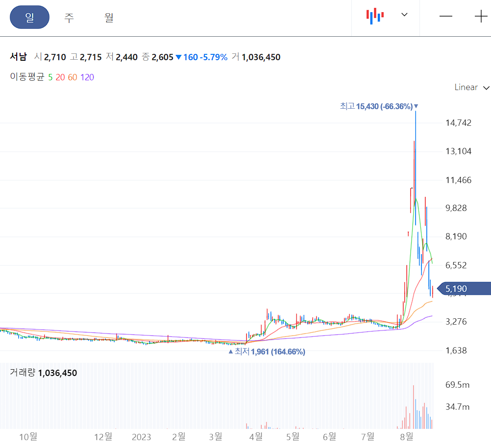Click the 10월 date axis label

click(28, 437)
